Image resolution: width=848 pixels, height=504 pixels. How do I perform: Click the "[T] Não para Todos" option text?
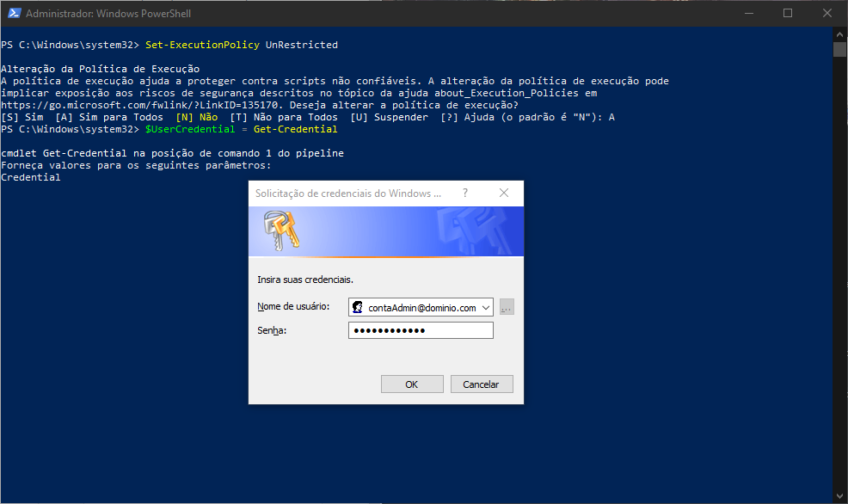(x=284, y=117)
